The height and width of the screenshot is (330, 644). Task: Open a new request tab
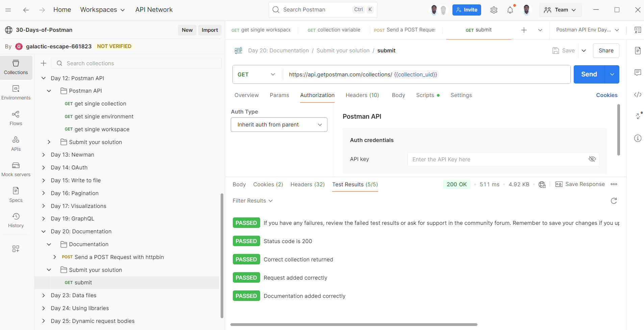coord(524,30)
